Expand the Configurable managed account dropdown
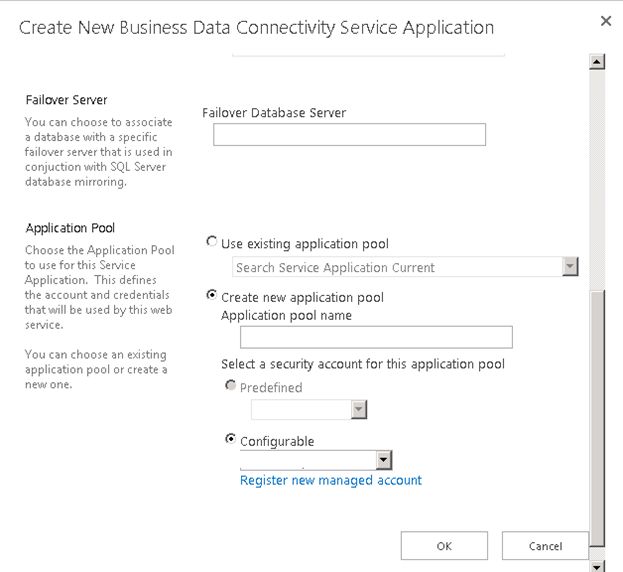 coord(383,460)
